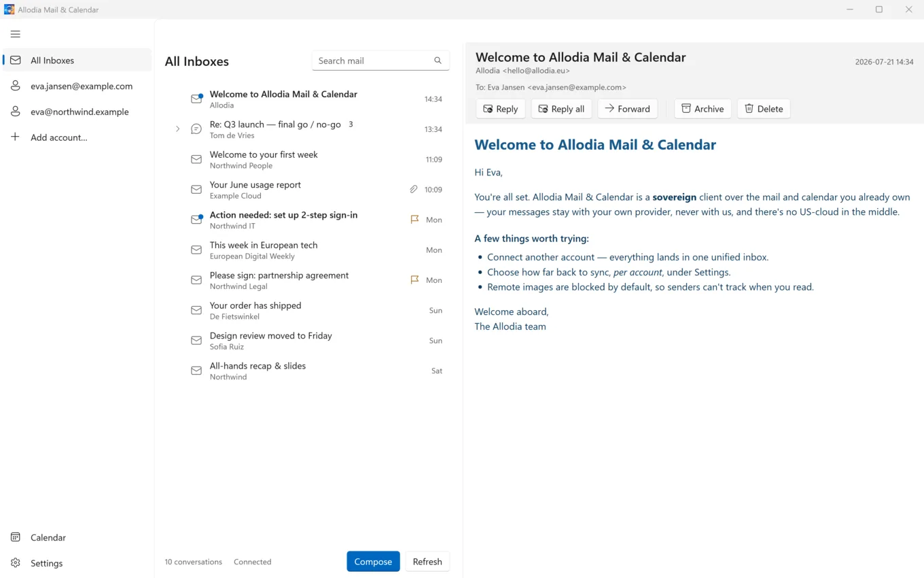924x578 pixels.
Task: Open 'Welcome to Allodia Mail & Calendar' message
Action: 308,99
